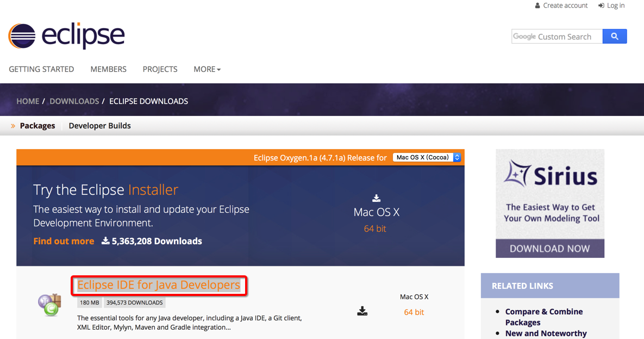Click the blue search magnifier button
The image size is (644, 339).
tap(615, 36)
